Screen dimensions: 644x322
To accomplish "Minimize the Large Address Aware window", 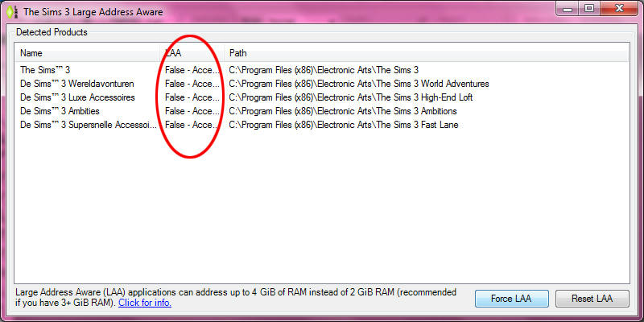I will pyautogui.click(x=568, y=8).
